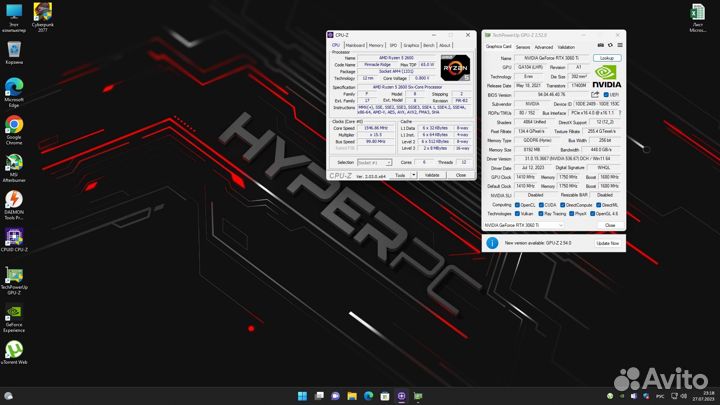Click the Tools button in CPU-Z

click(400, 175)
